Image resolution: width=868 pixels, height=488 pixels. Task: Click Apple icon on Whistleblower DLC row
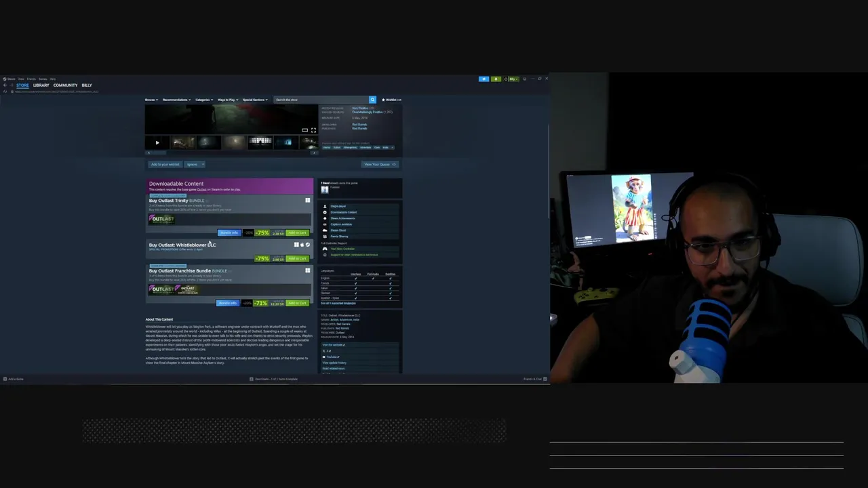(302, 245)
